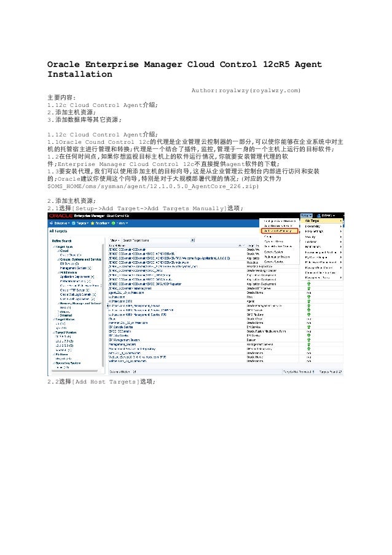392x555 pixels.
Task: Collapse Groups, Systems and Services node
Action: pyautogui.click(x=58, y=259)
